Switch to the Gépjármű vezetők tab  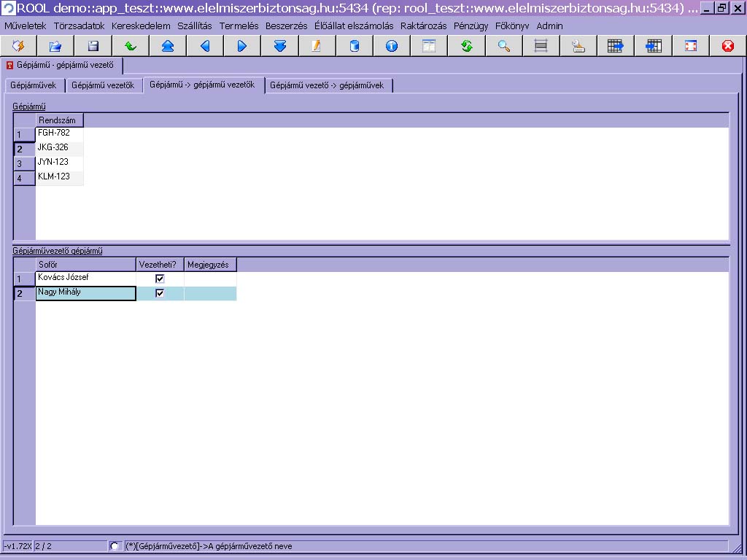(103, 85)
